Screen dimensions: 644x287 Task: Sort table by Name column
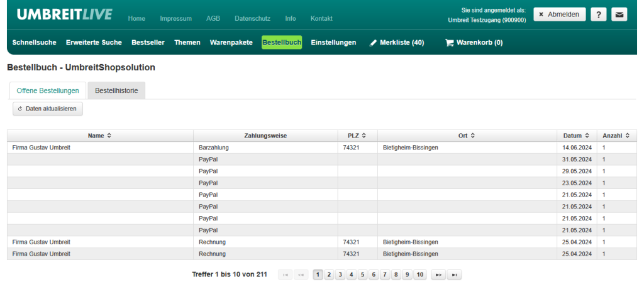click(x=100, y=136)
